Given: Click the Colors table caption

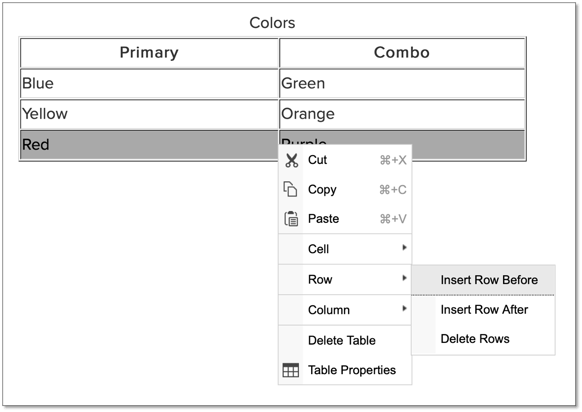Looking at the screenshot, I should 272,23.
